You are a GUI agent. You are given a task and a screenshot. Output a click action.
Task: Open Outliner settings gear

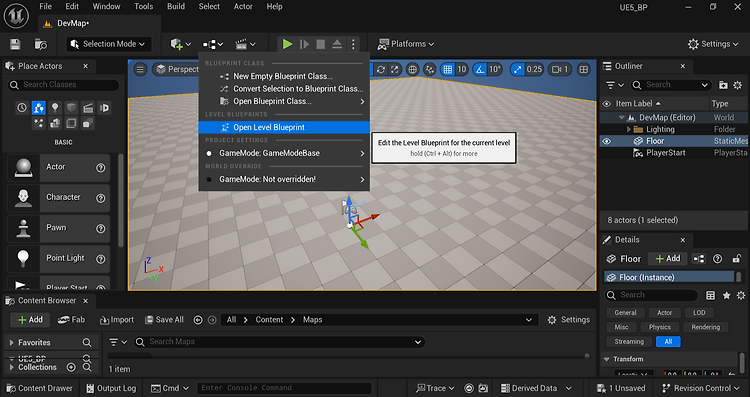pyautogui.click(x=738, y=85)
